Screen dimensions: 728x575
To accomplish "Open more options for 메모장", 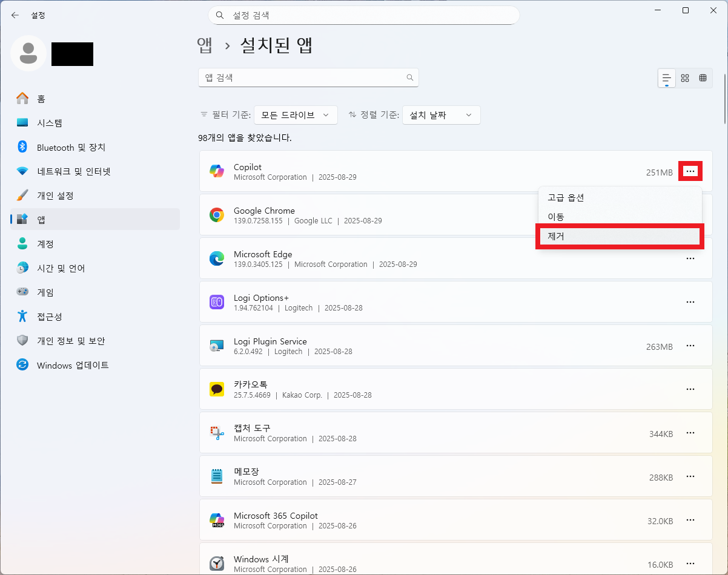I will pyautogui.click(x=690, y=477).
